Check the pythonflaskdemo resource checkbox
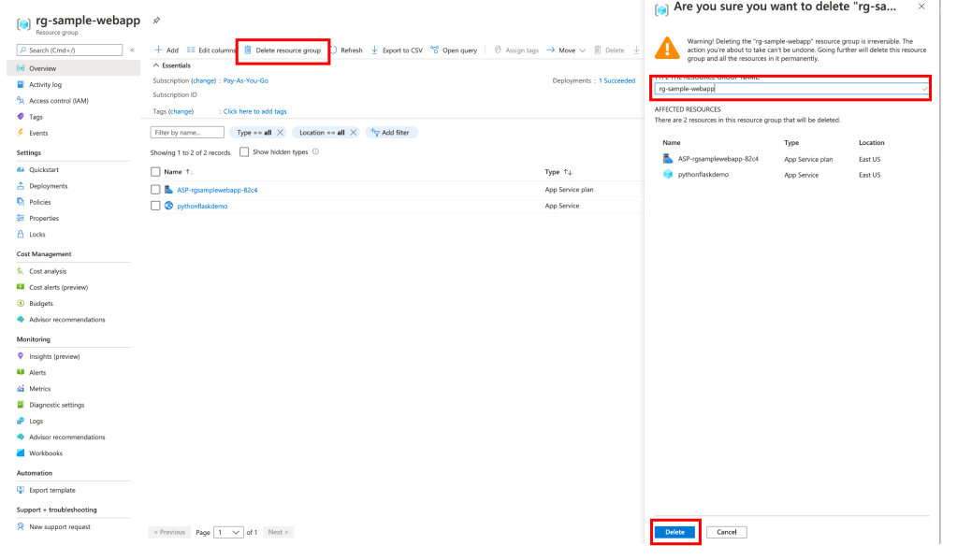The image size is (957, 560). (x=155, y=205)
